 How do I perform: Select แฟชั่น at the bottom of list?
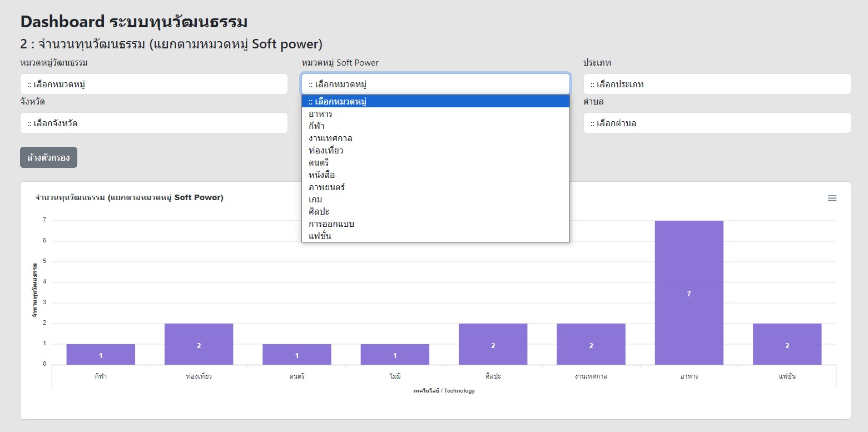[x=320, y=236]
